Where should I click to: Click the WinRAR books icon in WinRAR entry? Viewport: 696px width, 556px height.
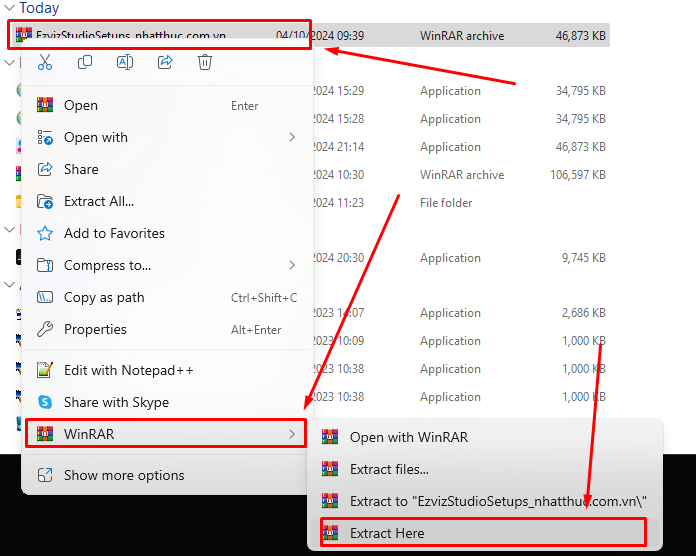pos(45,434)
